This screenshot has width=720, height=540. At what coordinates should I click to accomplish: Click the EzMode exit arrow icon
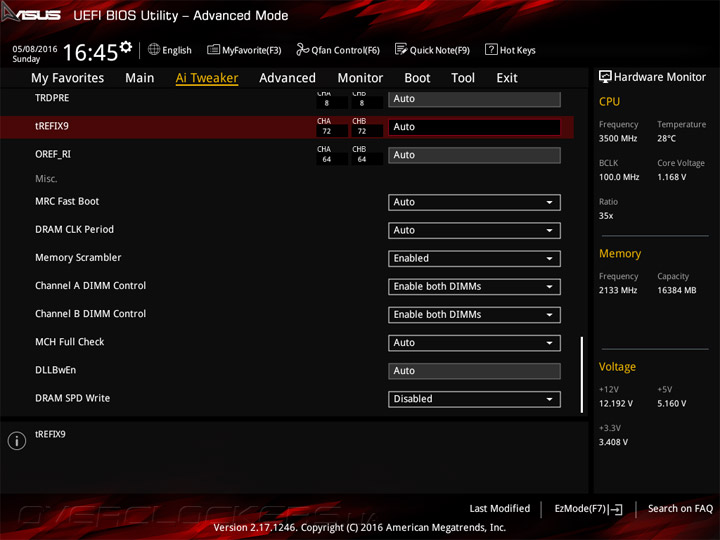tap(616, 509)
